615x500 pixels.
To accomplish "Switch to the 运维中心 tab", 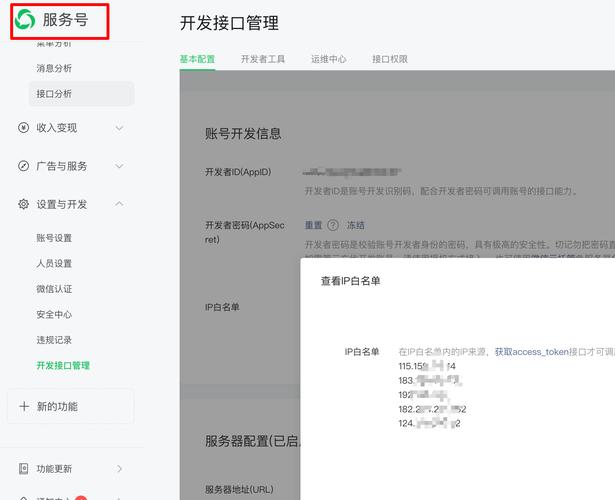I will tap(328, 60).
